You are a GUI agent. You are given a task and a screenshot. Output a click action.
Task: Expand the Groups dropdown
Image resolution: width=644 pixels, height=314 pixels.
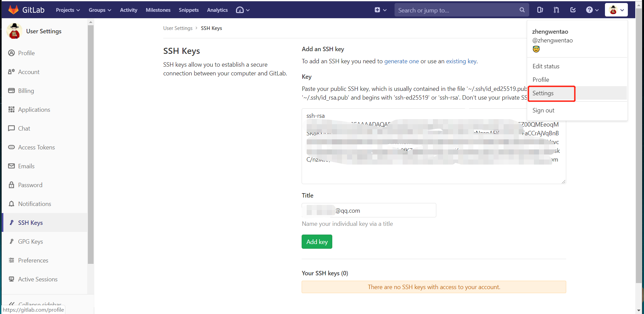click(100, 10)
